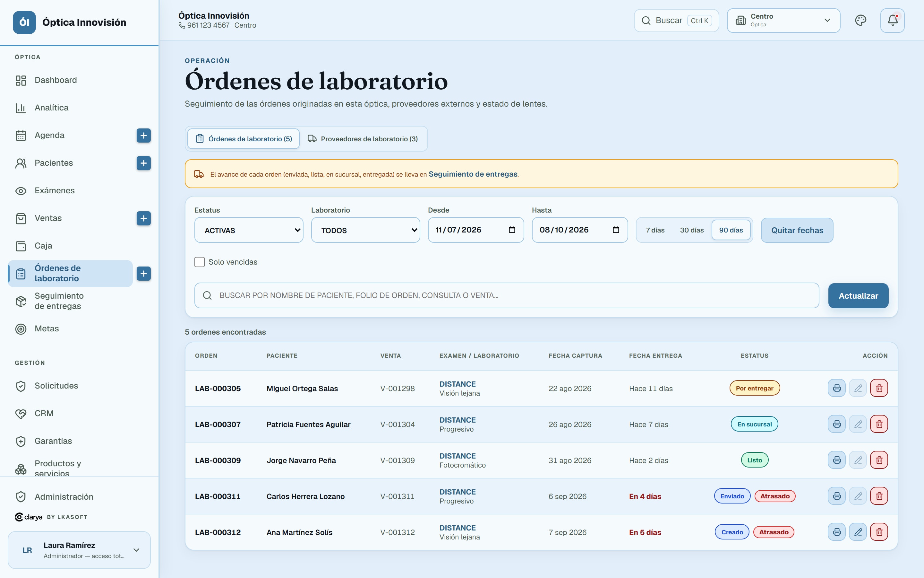
Task: Delete order LAB-000312
Action: tap(879, 532)
